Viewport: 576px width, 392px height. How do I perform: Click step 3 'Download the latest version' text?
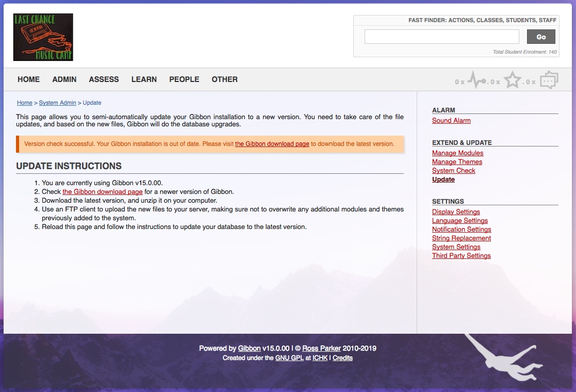[129, 200]
